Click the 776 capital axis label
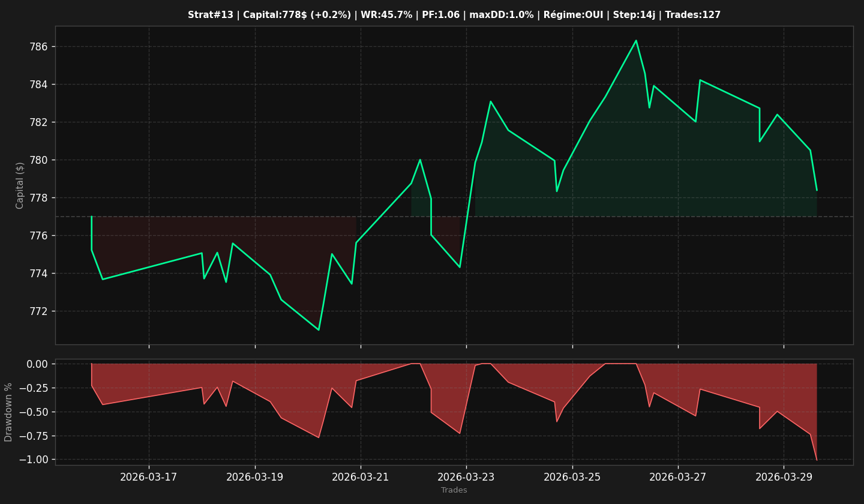 [x=40, y=236]
